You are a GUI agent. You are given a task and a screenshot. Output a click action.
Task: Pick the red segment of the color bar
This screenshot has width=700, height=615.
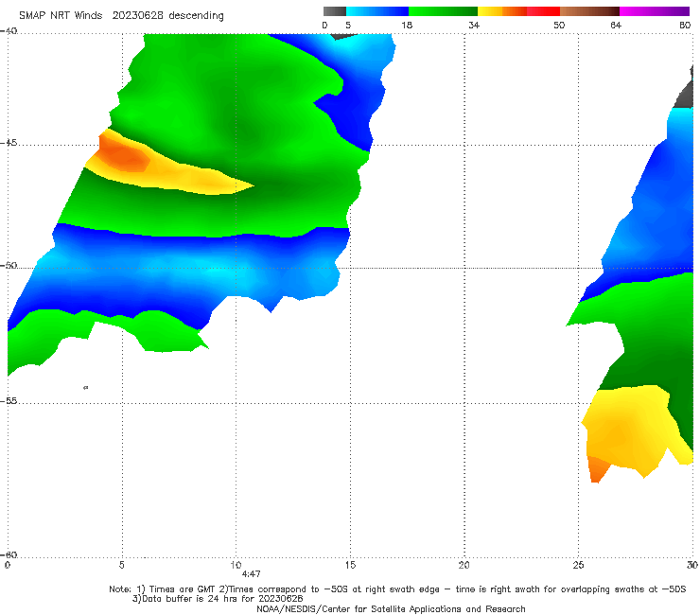[x=543, y=11]
